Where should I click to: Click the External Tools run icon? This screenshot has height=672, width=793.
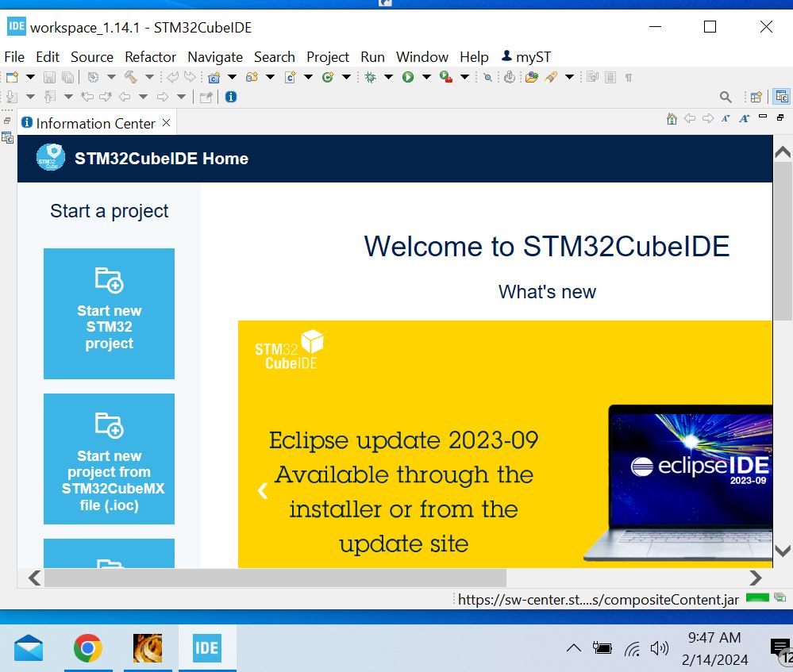[446, 78]
